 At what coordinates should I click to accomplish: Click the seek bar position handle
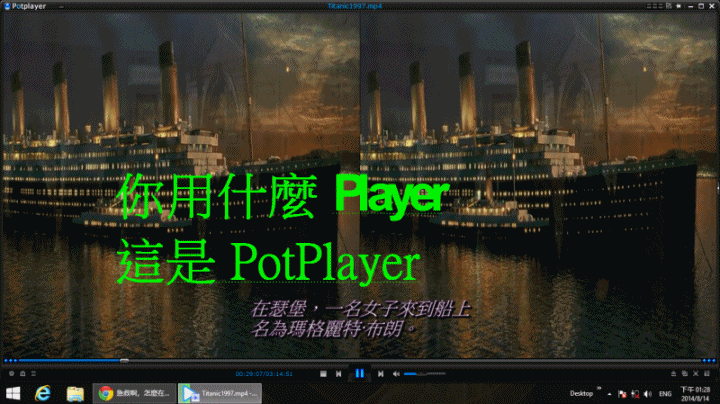click(x=124, y=360)
